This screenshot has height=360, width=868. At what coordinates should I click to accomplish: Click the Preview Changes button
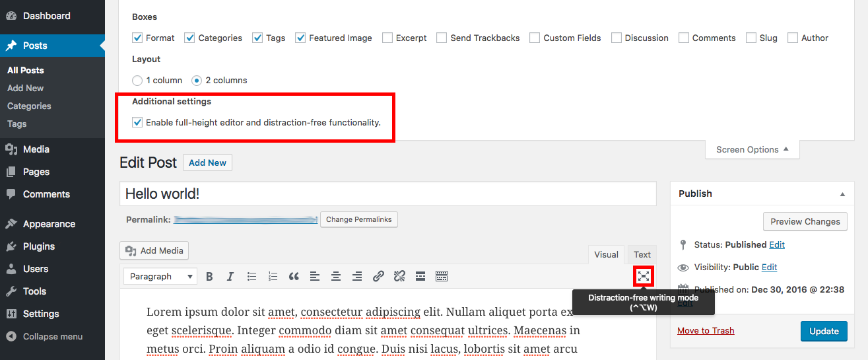[805, 221]
